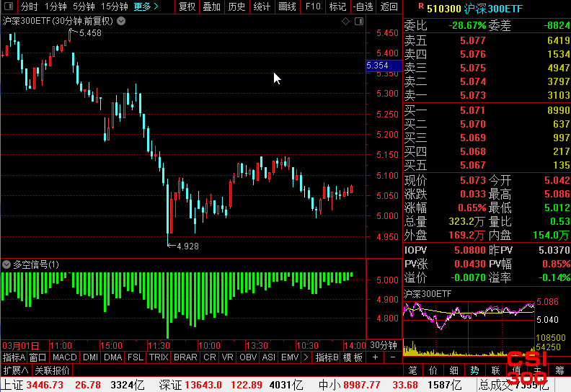Click the 买五 price 5.067

(x=473, y=166)
